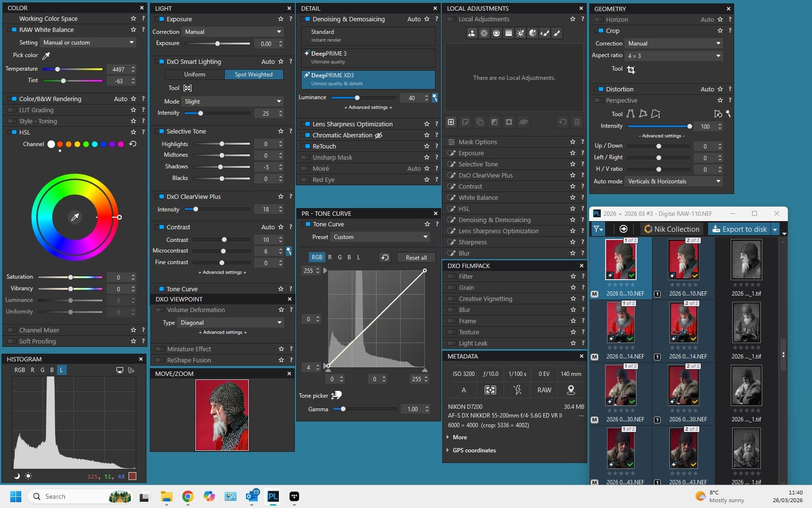The image size is (812, 508).
Task: Enable the Unsharp Mask correction
Action: (x=305, y=158)
